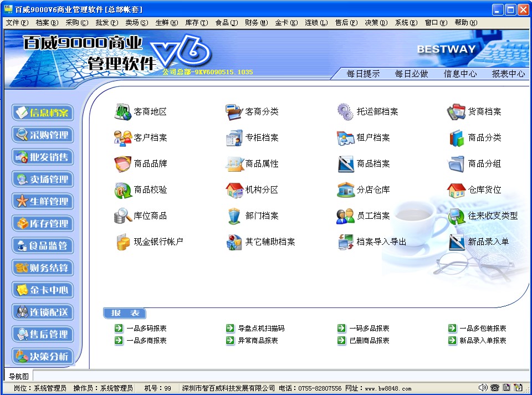Open 客商分类 icon
Viewport: 532px width, 395px height.
point(234,112)
